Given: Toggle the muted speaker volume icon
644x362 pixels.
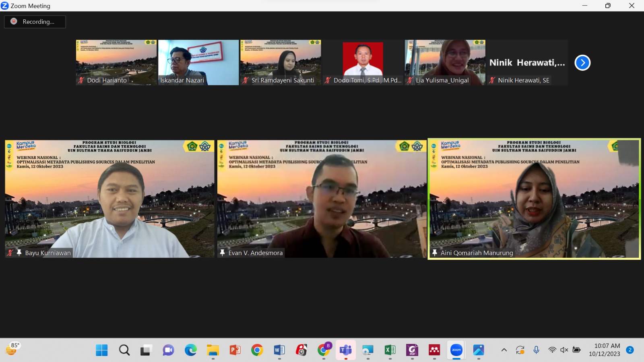Looking at the screenshot, I should (x=564, y=350).
